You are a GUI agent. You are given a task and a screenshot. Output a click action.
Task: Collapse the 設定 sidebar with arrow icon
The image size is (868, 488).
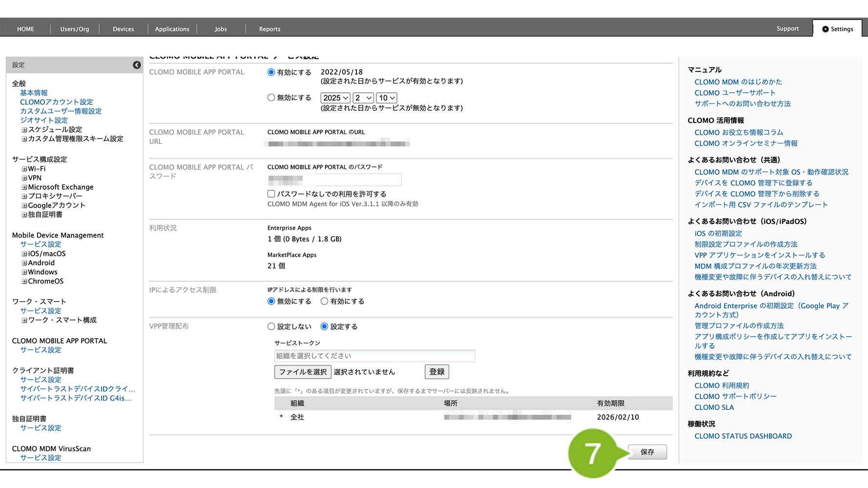137,65
